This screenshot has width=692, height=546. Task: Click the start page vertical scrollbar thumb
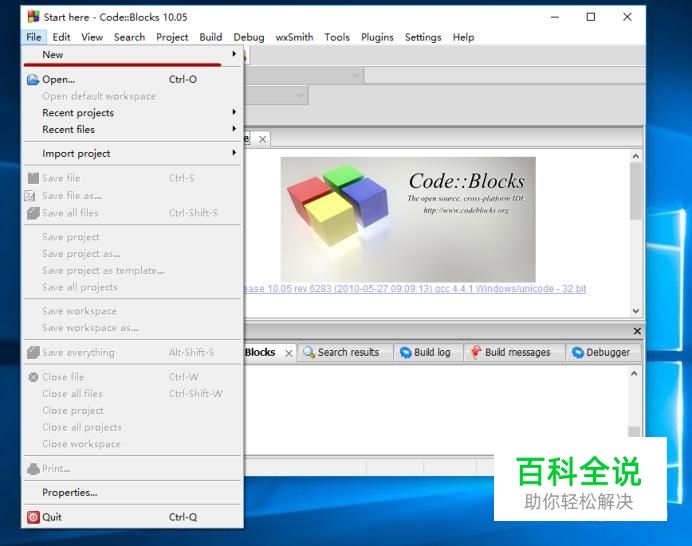[x=636, y=191]
